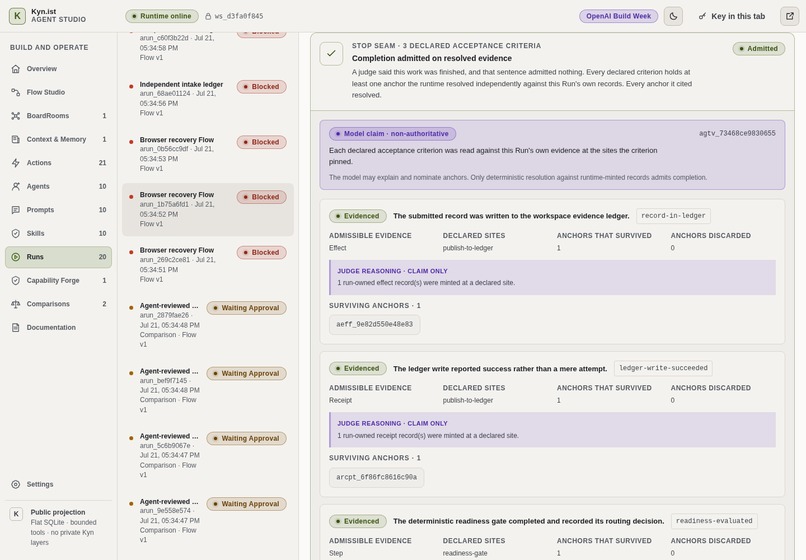Image resolution: width=806 pixels, height=560 pixels.
Task: Click the Runs play icon
Action: click(16, 257)
